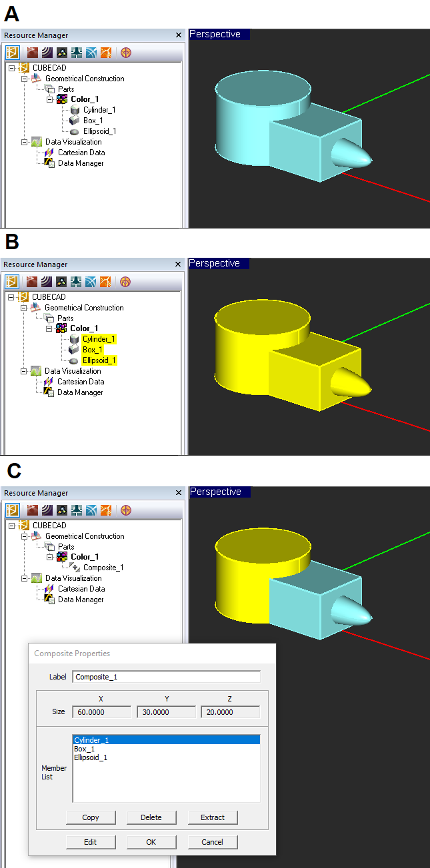Screen dimensions: 430x868
Task: Collapse the Color_1 node in panel B
Action: click(x=49, y=329)
